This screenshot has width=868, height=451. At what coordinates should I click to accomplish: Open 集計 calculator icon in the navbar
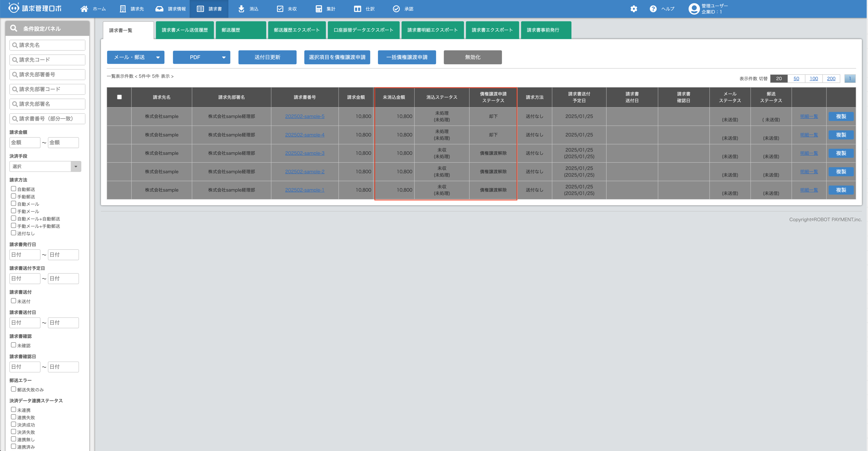coord(319,9)
